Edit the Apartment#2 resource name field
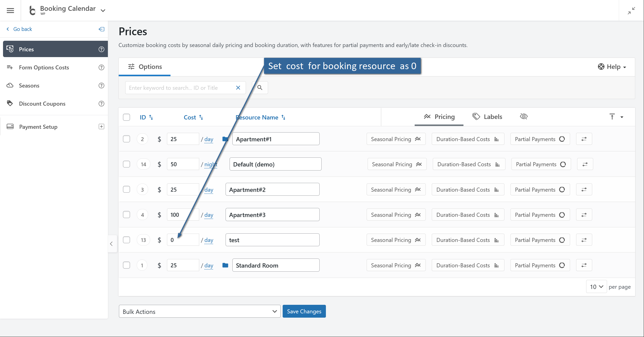Image resolution: width=644 pixels, height=337 pixels. pyautogui.click(x=272, y=190)
